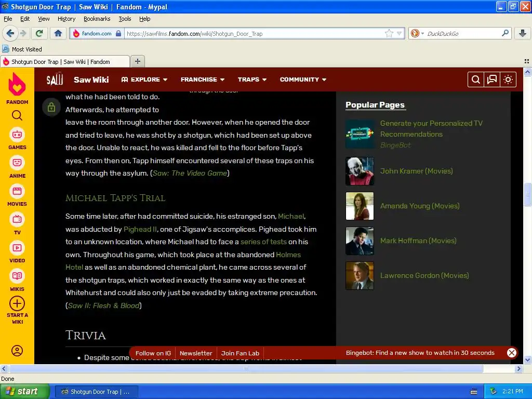This screenshot has width=532, height=399.
Task: Click the Join Fan Lab button
Action: 240,353
